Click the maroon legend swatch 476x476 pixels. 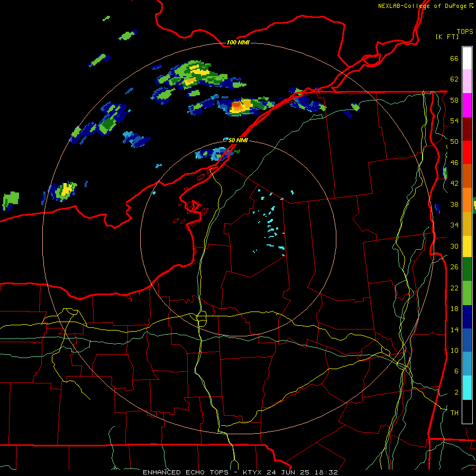click(467, 129)
